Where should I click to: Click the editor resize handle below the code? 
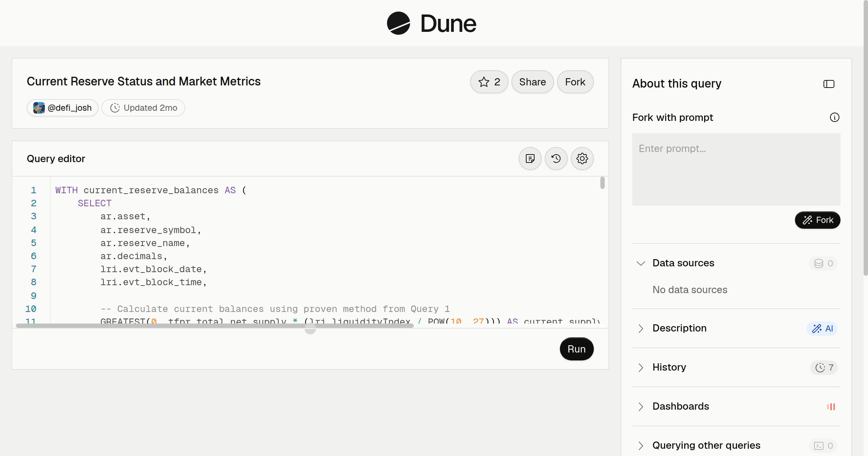pos(310,329)
